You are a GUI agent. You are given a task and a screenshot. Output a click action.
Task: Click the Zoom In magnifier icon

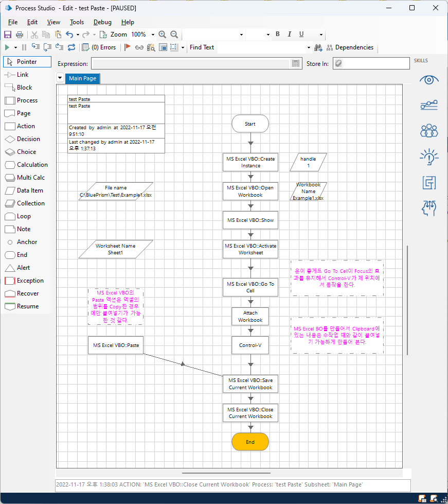(x=163, y=34)
